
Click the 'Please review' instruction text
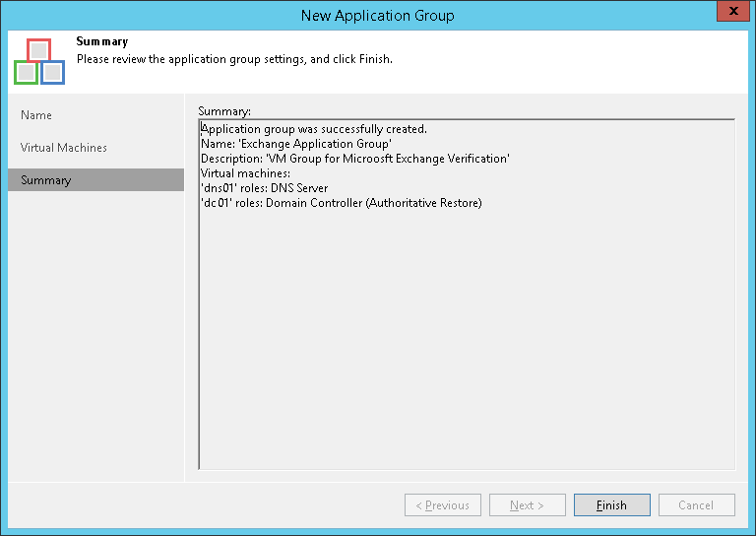tap(234, 59)
